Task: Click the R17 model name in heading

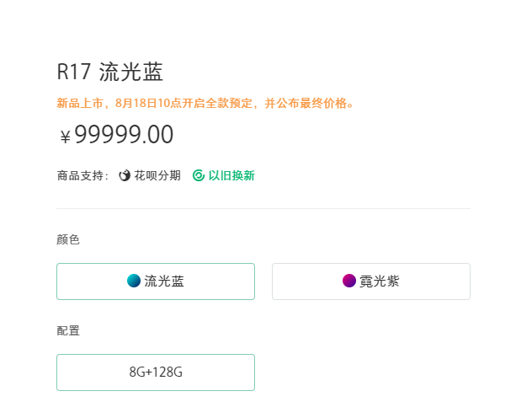Action: (73, 72)
